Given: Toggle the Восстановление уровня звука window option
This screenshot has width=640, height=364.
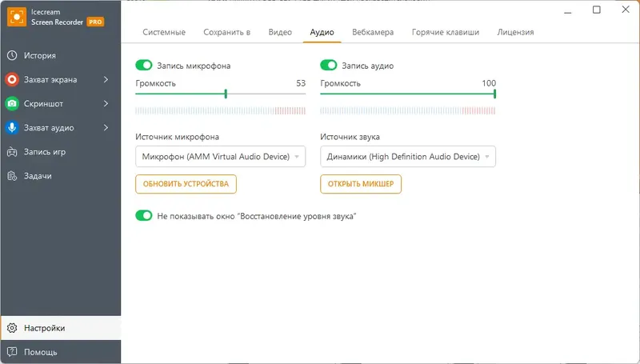Looking at the screenshot, I should click(x=144, y=216).
